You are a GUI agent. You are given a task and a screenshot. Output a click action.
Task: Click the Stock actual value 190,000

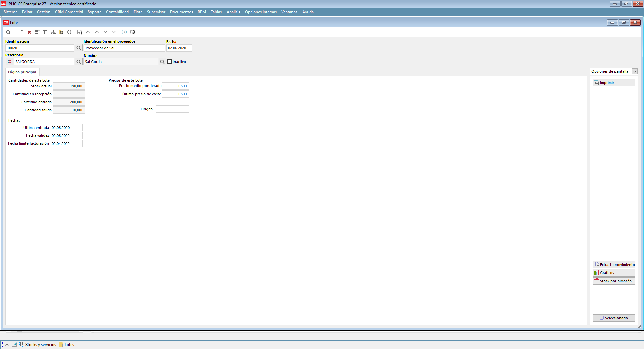pos(69,86)
